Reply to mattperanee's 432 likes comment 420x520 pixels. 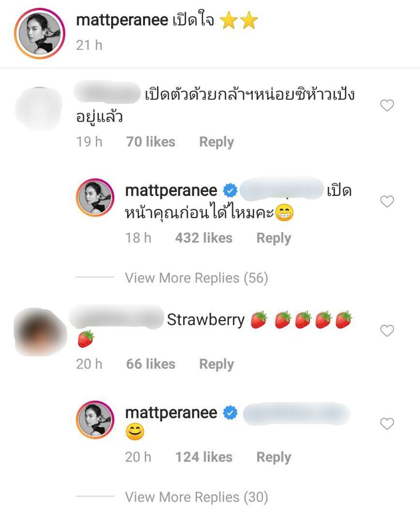pos(274,238)
